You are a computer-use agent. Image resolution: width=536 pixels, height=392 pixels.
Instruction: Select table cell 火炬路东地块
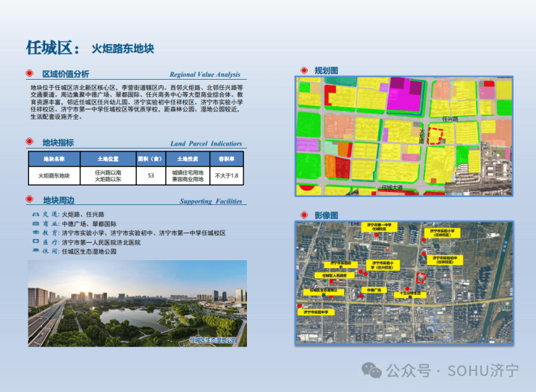54,175
